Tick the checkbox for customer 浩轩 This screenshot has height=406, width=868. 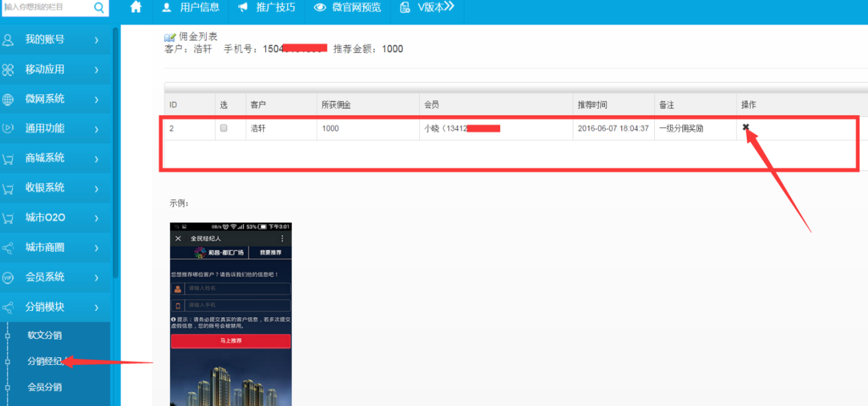223,128
